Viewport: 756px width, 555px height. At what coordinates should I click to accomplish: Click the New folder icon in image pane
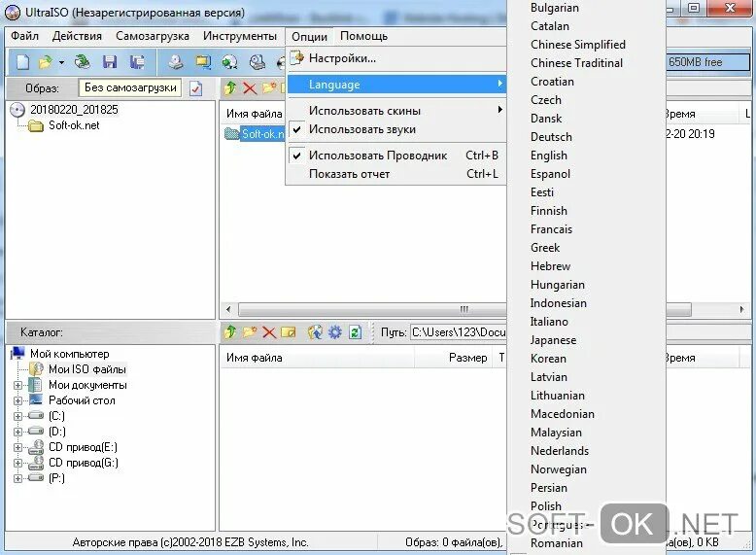tap(269, 87)
